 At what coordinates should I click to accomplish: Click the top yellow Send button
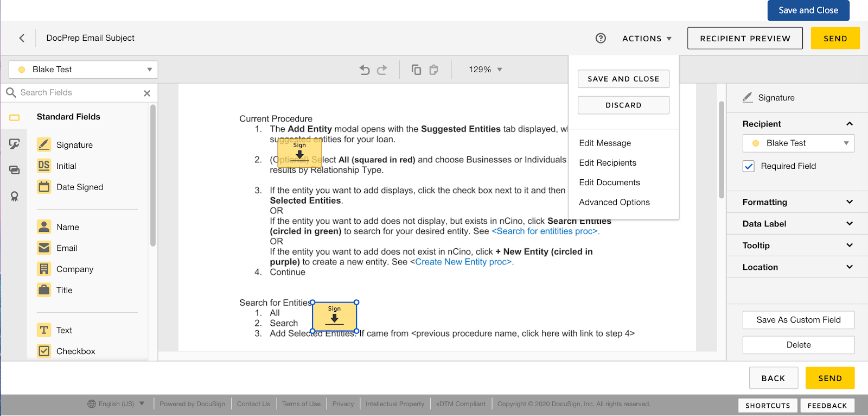tap(835, 39)
